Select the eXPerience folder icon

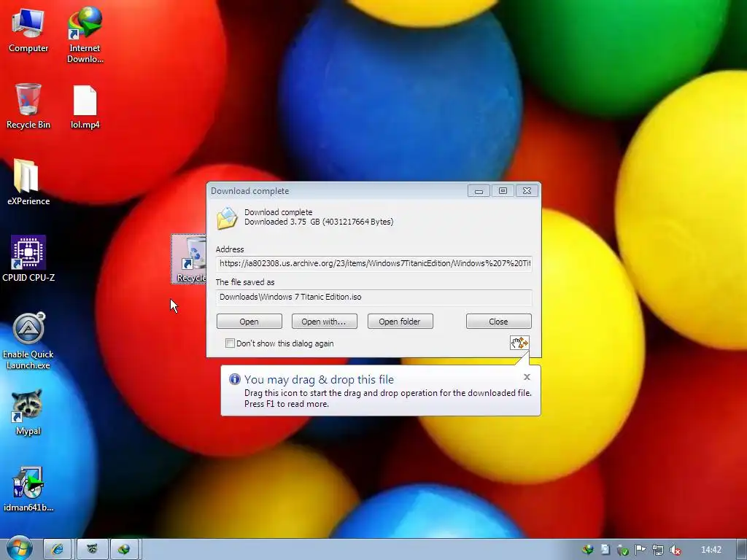click(x=28, y=182)
